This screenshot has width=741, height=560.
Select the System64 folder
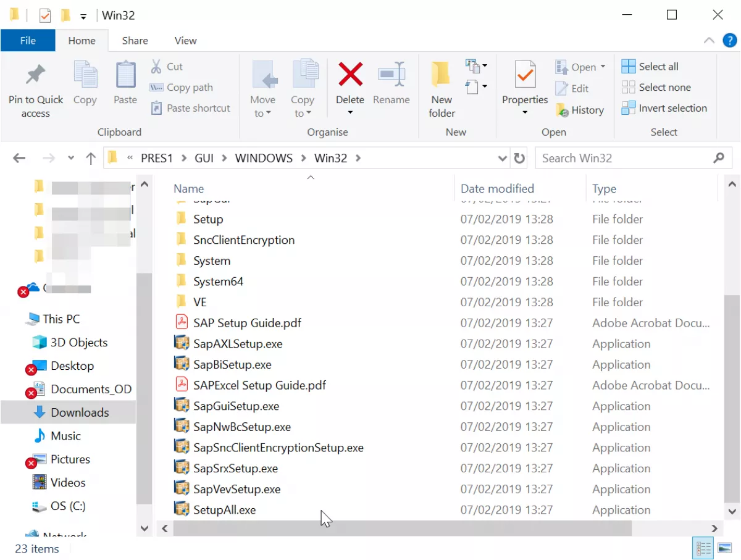click(218, 282)
